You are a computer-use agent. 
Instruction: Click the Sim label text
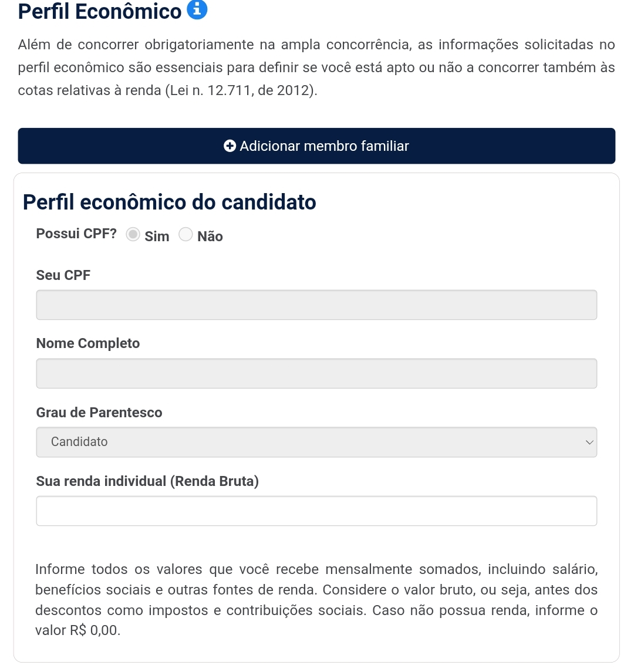(157, 237)
